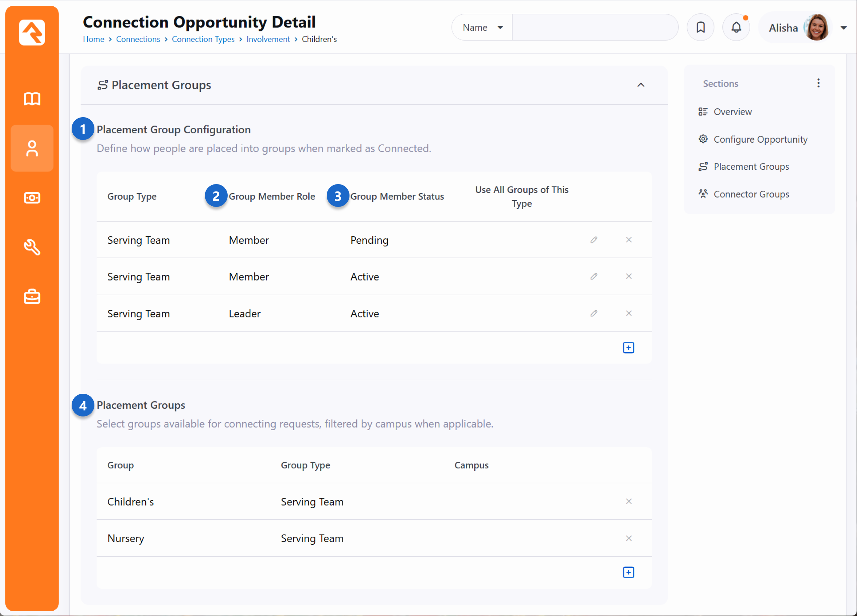This screenshot has width=857, height=616.
Task: Click the Connection Types breadcrumb link
Action: [x=203, y=39]
